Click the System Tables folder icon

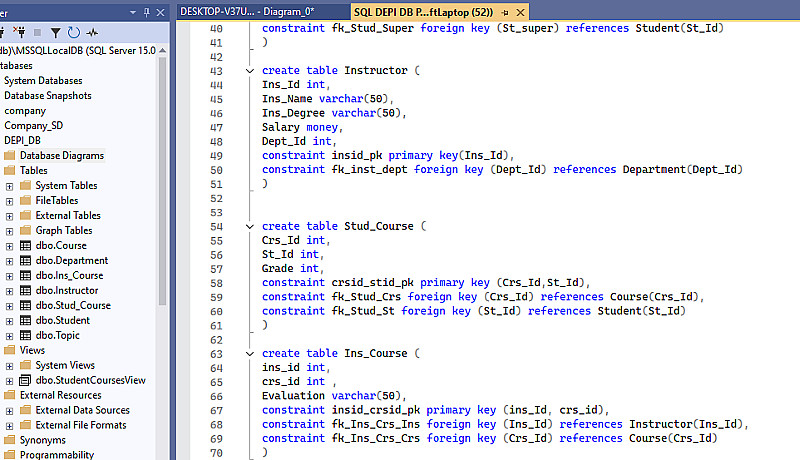(26, 185)
